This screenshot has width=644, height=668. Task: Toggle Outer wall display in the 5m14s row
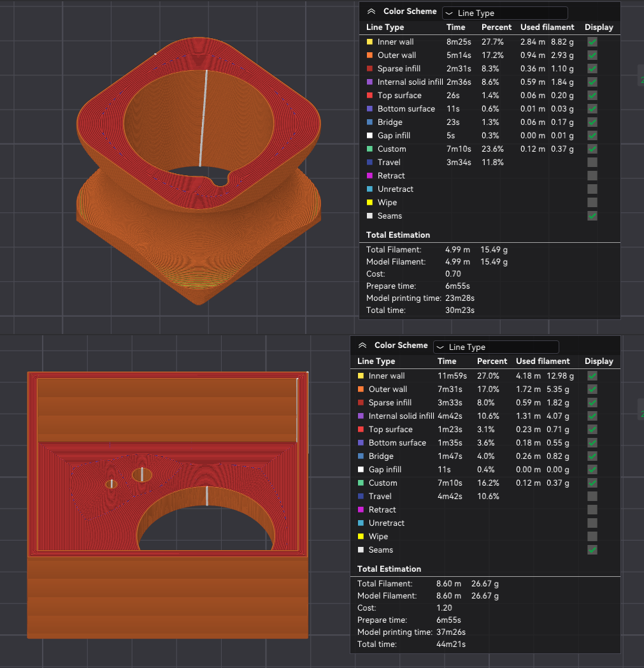click(x=592, y=55)
